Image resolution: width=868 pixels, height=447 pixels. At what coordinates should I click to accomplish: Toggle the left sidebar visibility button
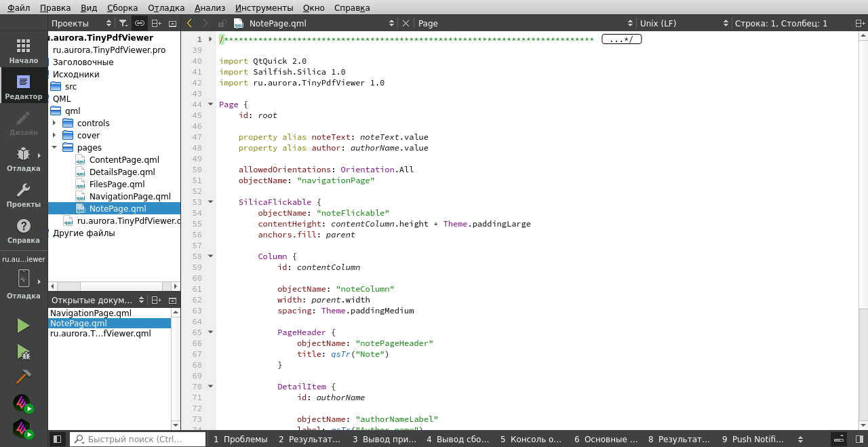point(57,439)
